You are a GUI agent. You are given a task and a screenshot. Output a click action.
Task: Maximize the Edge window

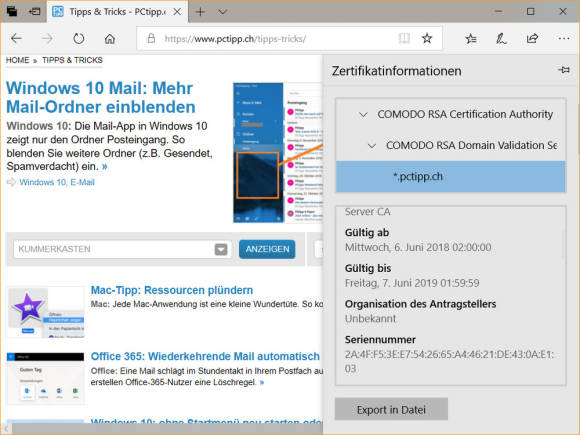[x=530, y=11]
